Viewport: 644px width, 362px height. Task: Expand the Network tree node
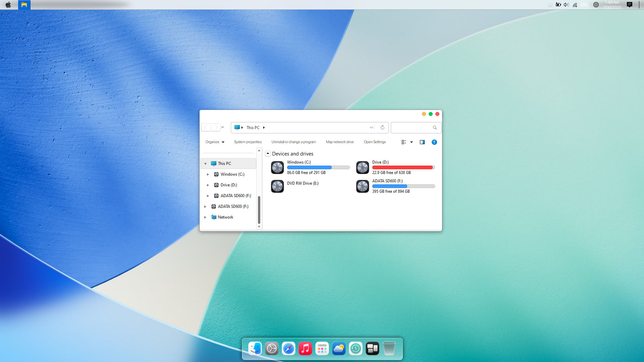tap(205, 217)
